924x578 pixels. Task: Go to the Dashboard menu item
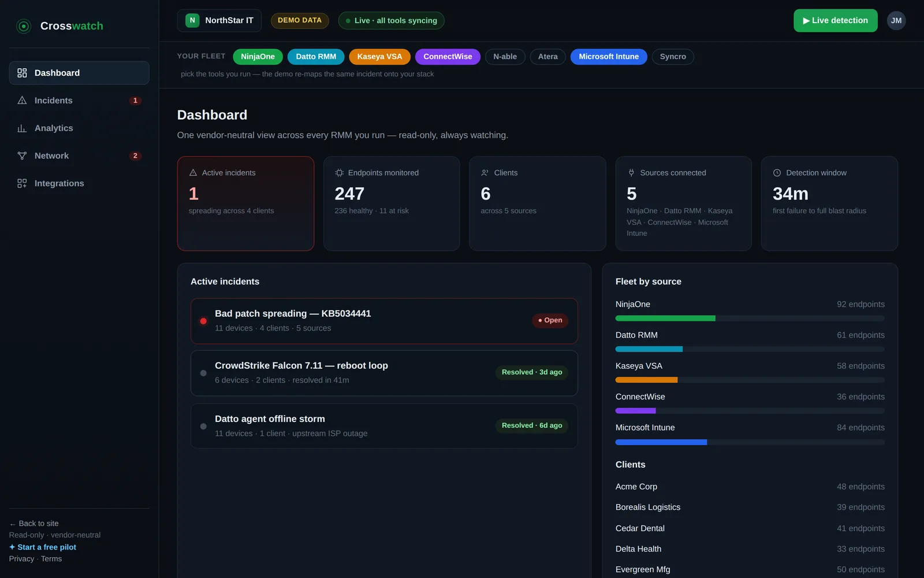[79, 73]
